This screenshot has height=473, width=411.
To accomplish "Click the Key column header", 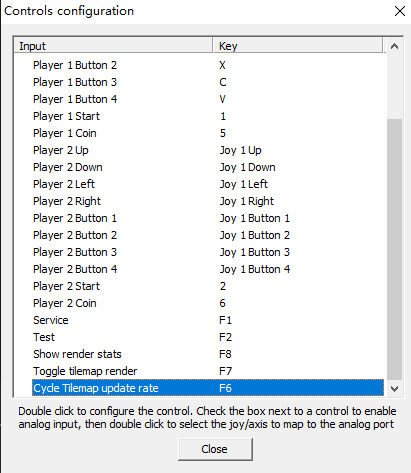I will coord(298,46).
